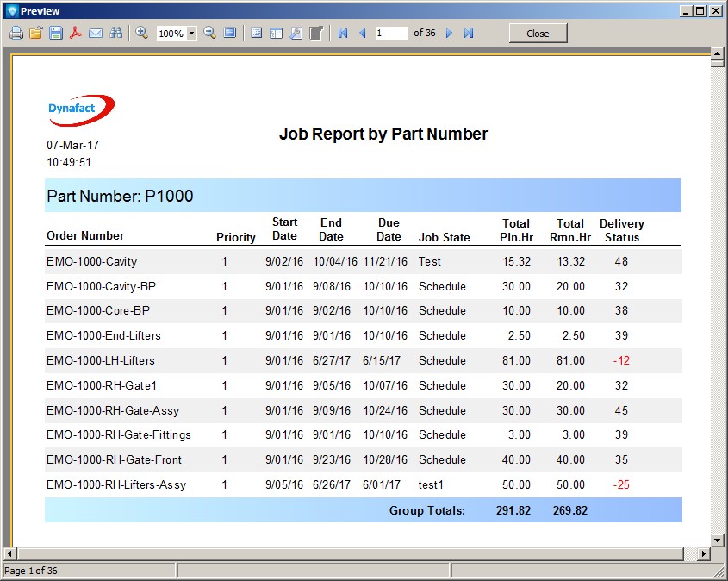Open the zoom percentage dropdown arrow
The width and height of the screenshot is (728, 581).
[191, 34]
